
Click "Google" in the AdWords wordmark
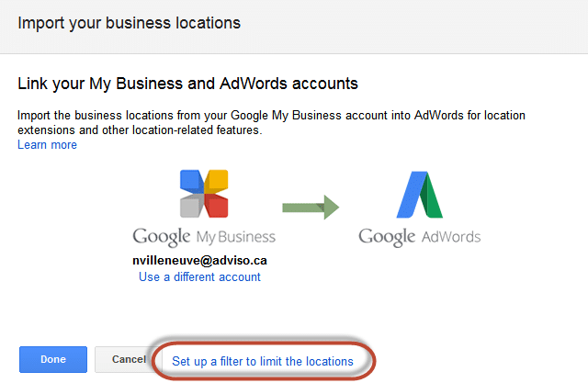coord(387,236)
